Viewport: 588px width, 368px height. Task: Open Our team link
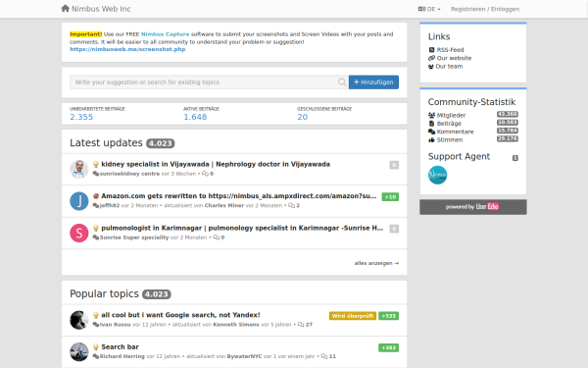(x=449, y=67)
